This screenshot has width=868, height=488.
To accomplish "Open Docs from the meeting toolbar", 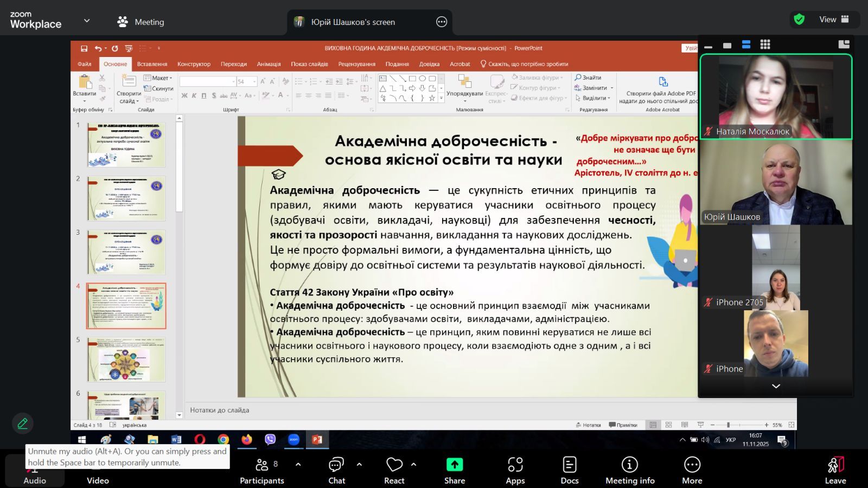I will 569,470.
